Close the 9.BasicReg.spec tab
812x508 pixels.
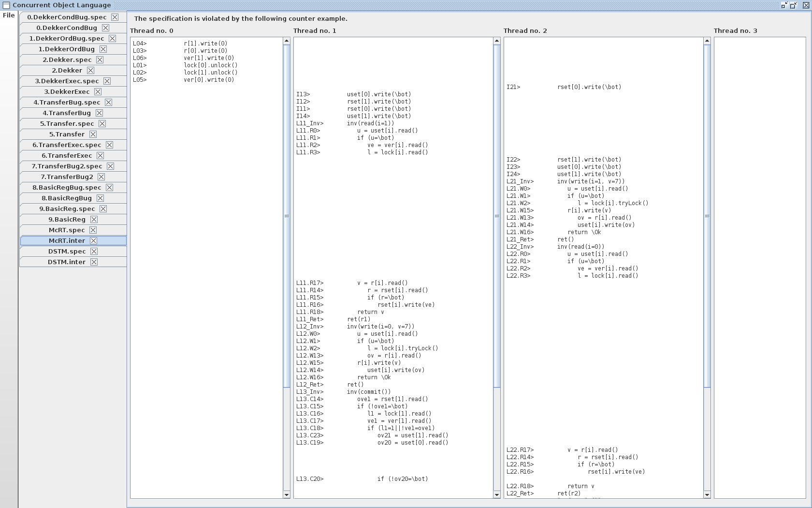(103, 209)
